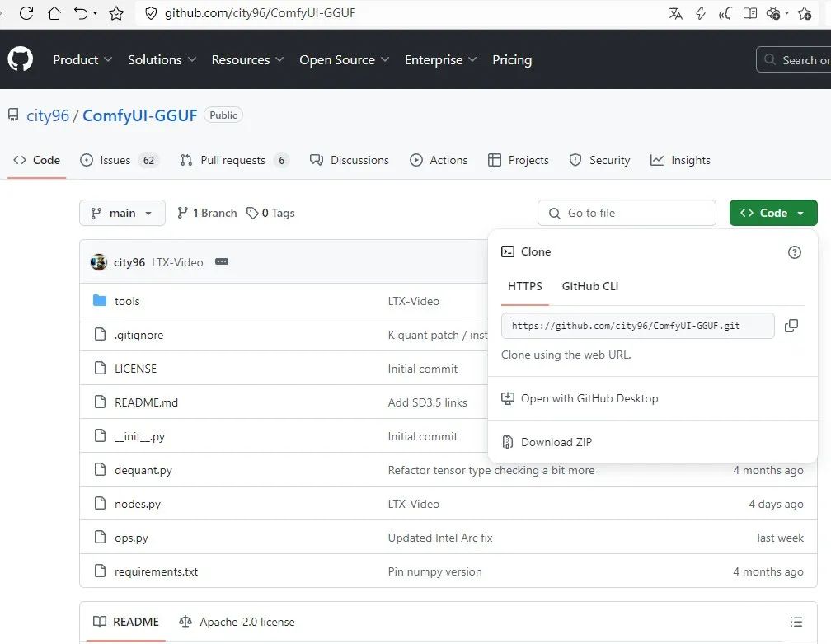The height and width of the screenshot is (644, 831).
Task: Open the Discussions tab
Action: (x=350, y=160)
